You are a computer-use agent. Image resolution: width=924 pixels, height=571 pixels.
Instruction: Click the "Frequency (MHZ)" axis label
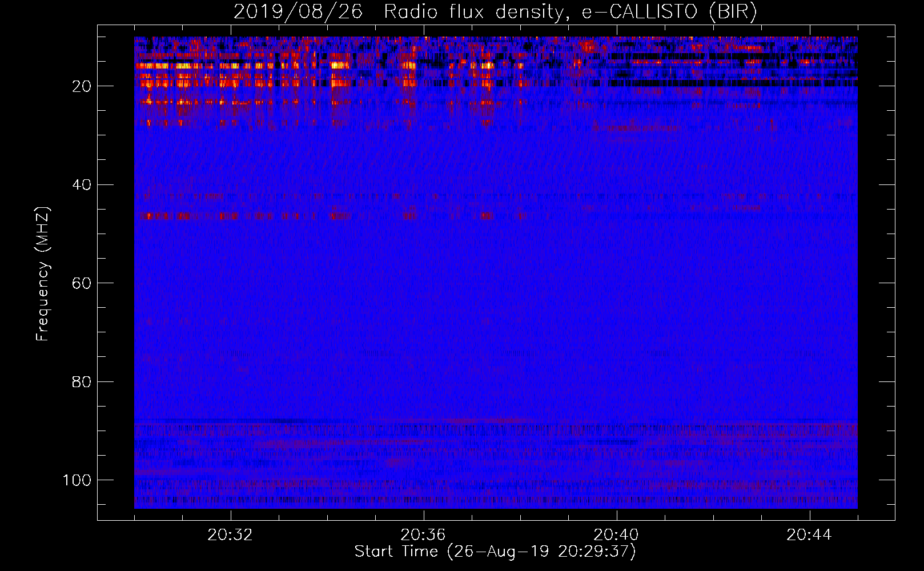(x=43, y=274)
